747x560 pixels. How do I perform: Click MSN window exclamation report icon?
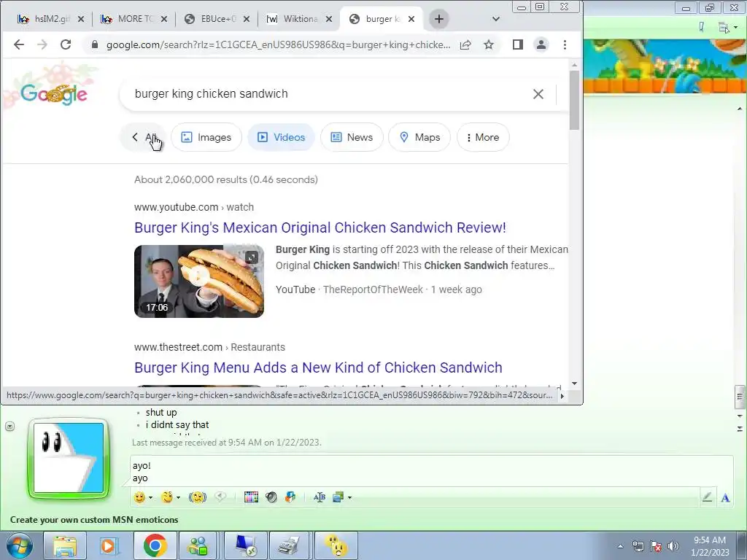[701, 27]
